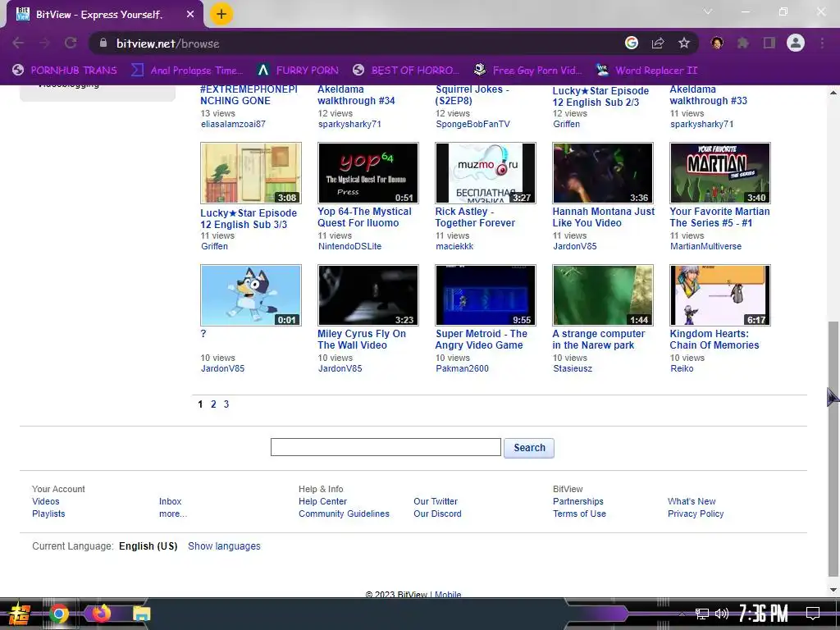Viewport: 840px width, 630px height.
Task: Open the volume icon in system tray
Action: pos(722,614)
